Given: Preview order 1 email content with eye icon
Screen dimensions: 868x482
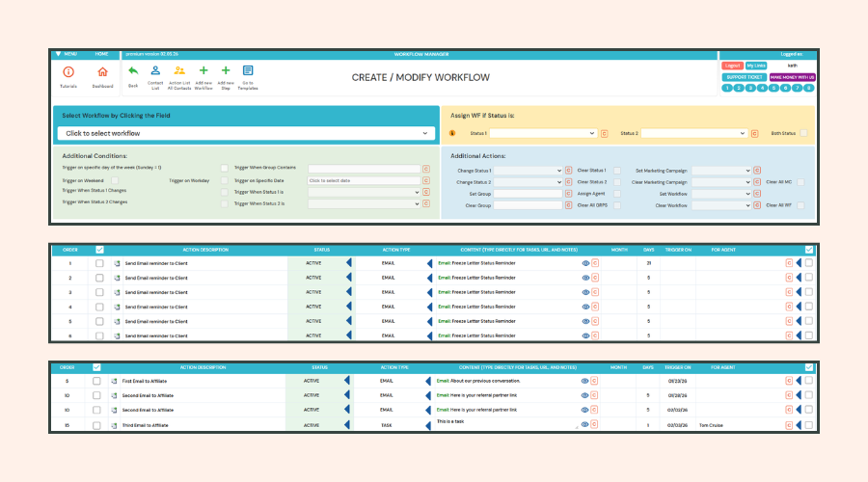Looking at the screenshot, I should (585, 263).
